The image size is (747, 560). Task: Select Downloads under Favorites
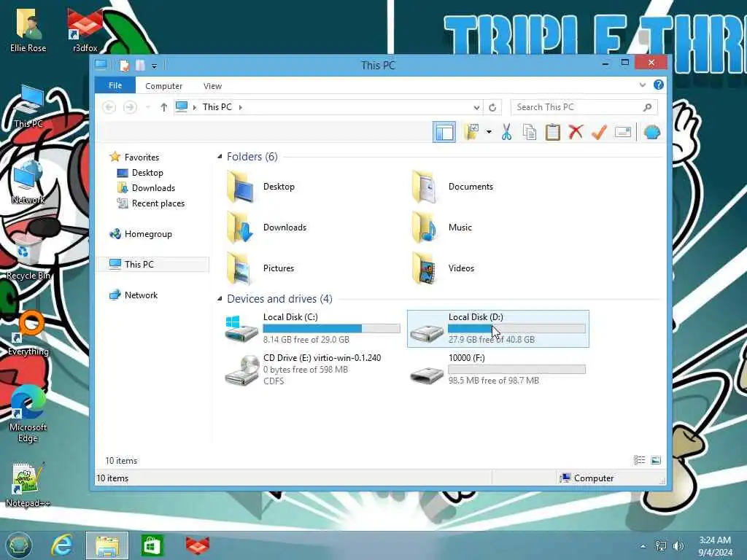(x=153, y=188)
